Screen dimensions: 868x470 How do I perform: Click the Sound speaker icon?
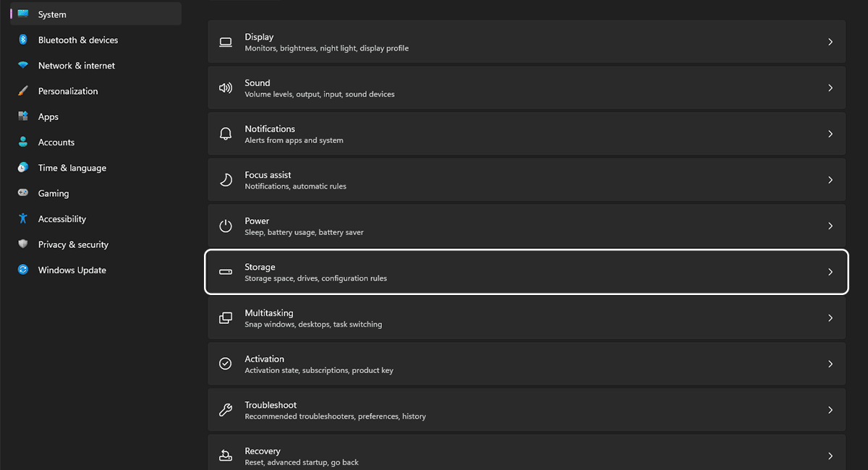(x=226, y=88)
